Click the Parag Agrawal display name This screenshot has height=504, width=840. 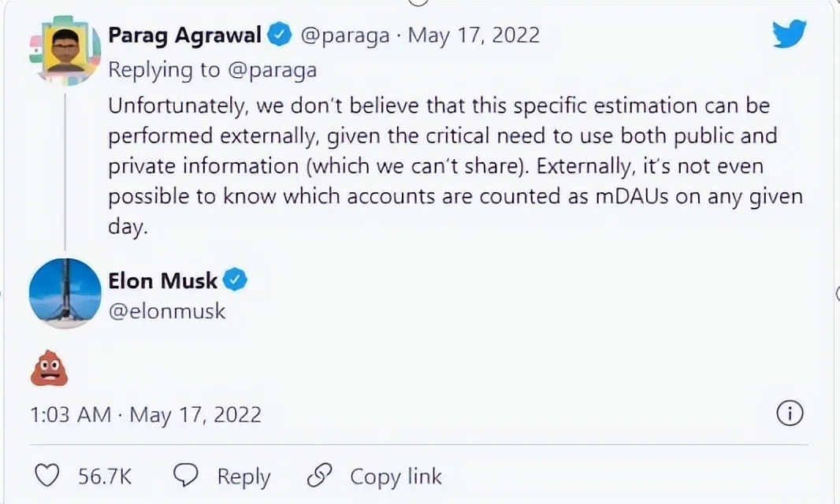186,35
